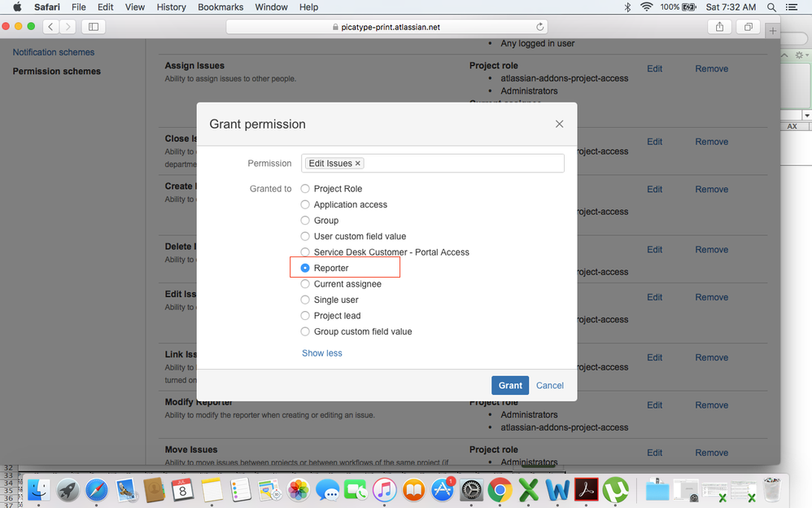Click the Permission input field
The height and width of the screenshot is (508, 812).
(432, 164)
